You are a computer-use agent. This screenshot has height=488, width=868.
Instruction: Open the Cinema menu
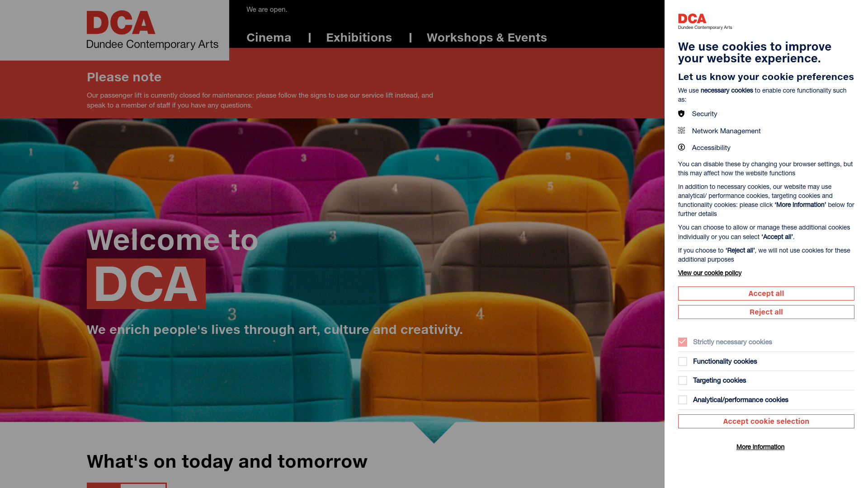coord(269,38)
